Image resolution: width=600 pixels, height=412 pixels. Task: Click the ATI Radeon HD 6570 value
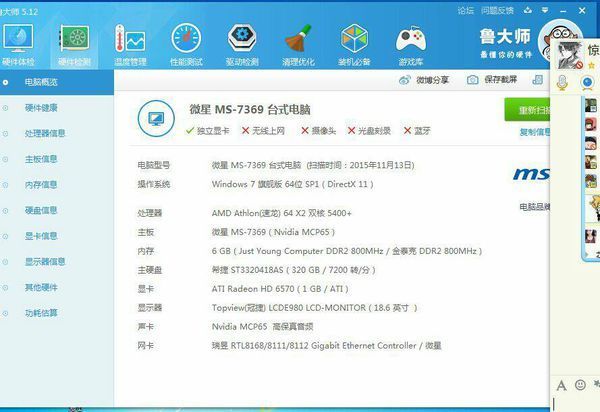click(280, 289)
